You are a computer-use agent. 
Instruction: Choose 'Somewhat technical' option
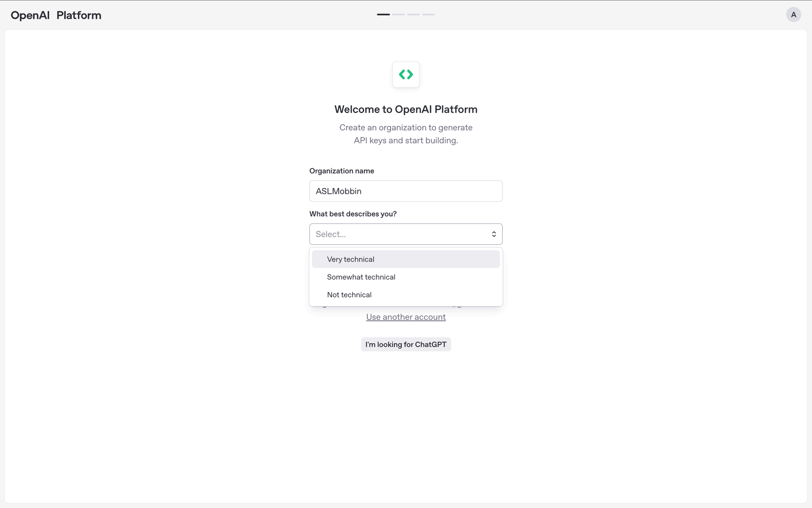[x=406, y=277]
